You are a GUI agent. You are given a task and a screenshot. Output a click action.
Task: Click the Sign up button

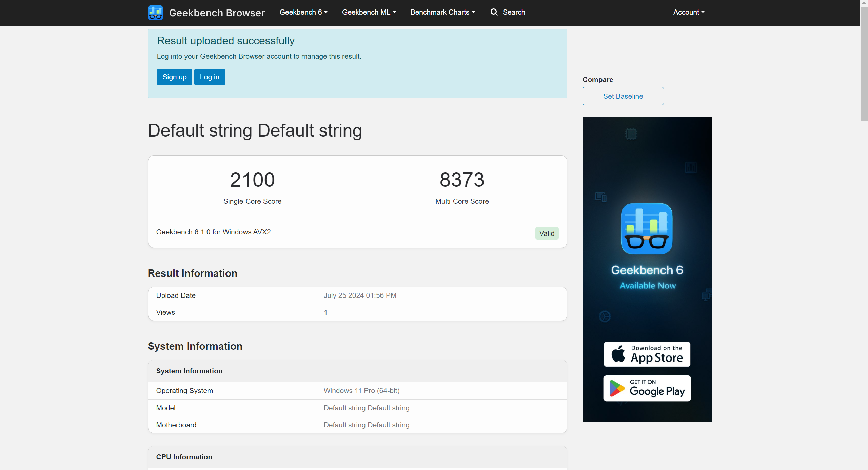[174, 77]
